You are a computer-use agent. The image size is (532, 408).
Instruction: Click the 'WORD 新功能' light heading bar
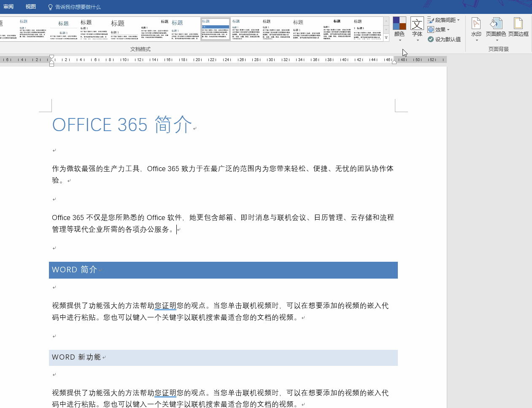pos(223,357)
